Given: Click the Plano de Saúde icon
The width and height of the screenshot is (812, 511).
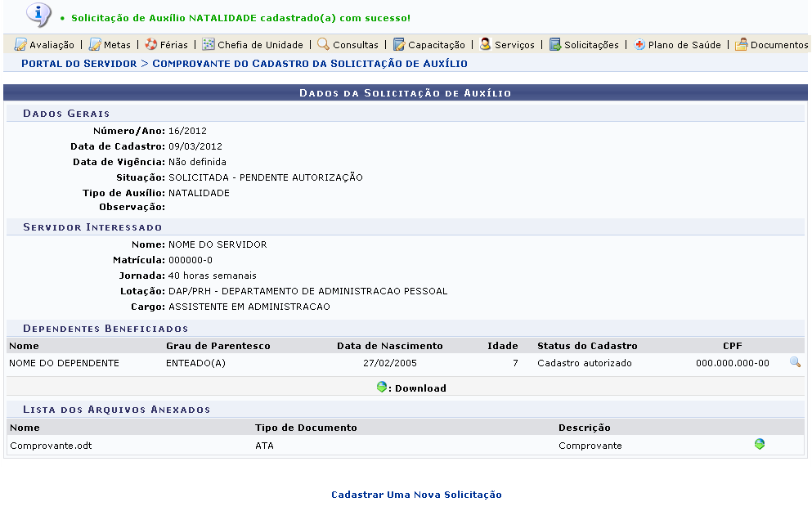Looking at the screenshot, I should 639,45.
